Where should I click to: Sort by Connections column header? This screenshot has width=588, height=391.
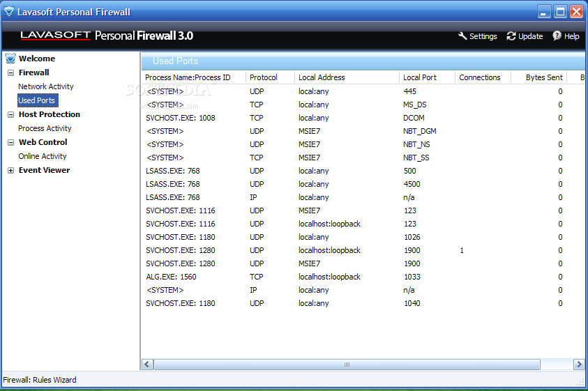point(483,77)
